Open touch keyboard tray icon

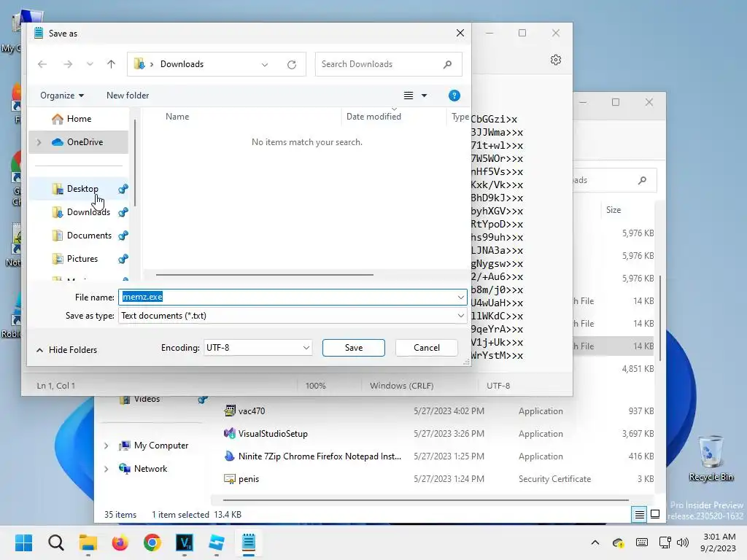pos(642,542)
